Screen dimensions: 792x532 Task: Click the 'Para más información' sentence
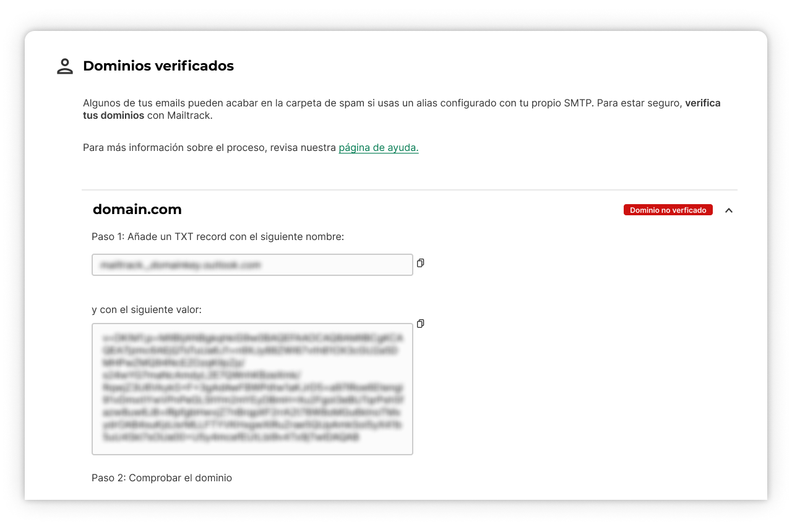[x=209, y=148]
